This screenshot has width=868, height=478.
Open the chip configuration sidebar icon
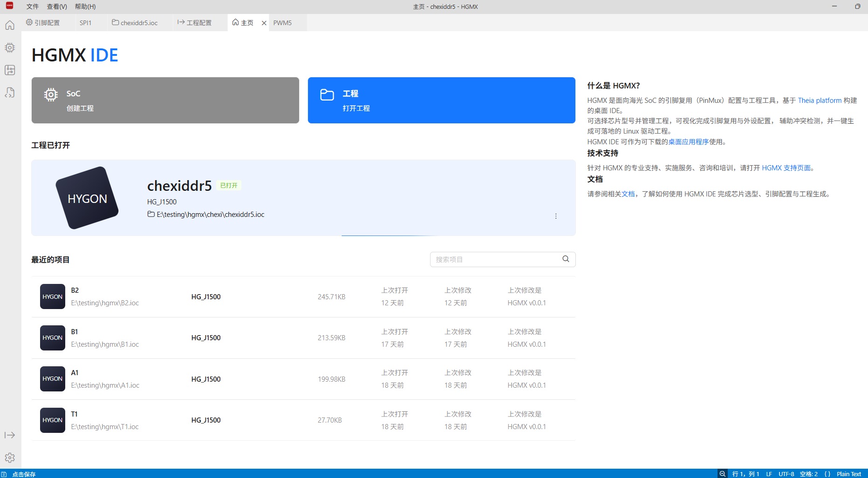click(x=10, y=47)
